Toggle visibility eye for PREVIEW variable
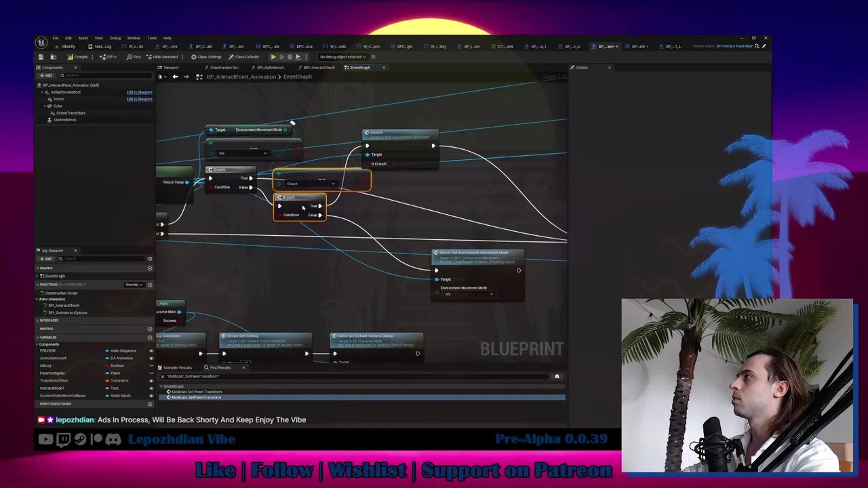The width and height of the screenshot is (868, 488). pyautogui.click(x=151, y=351)
